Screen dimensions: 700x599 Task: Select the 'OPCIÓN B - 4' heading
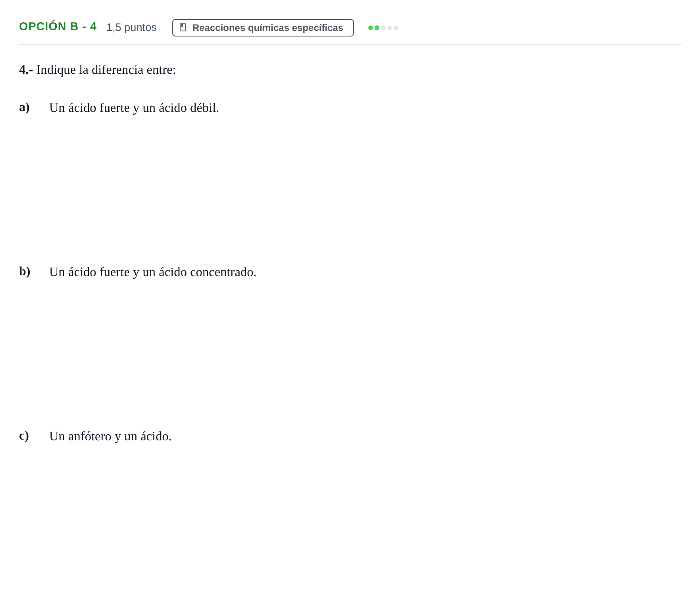(x=58, y=27)
